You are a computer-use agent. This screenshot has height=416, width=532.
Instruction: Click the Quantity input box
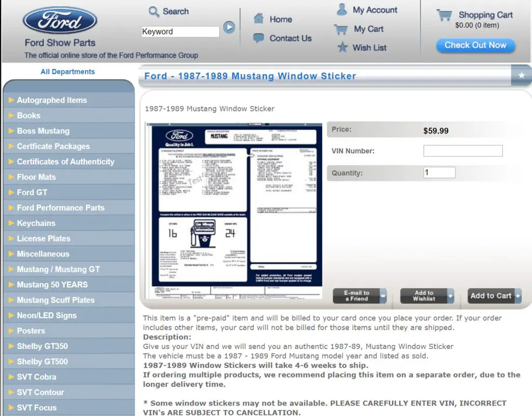tap(440, 172)
